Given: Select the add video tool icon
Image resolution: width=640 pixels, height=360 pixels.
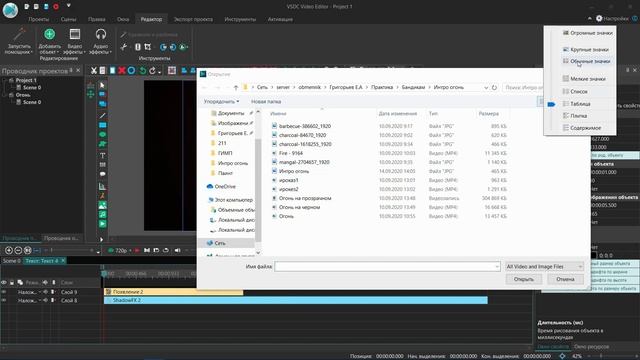Looking at the screenshot, I should (x=102, y=224).
